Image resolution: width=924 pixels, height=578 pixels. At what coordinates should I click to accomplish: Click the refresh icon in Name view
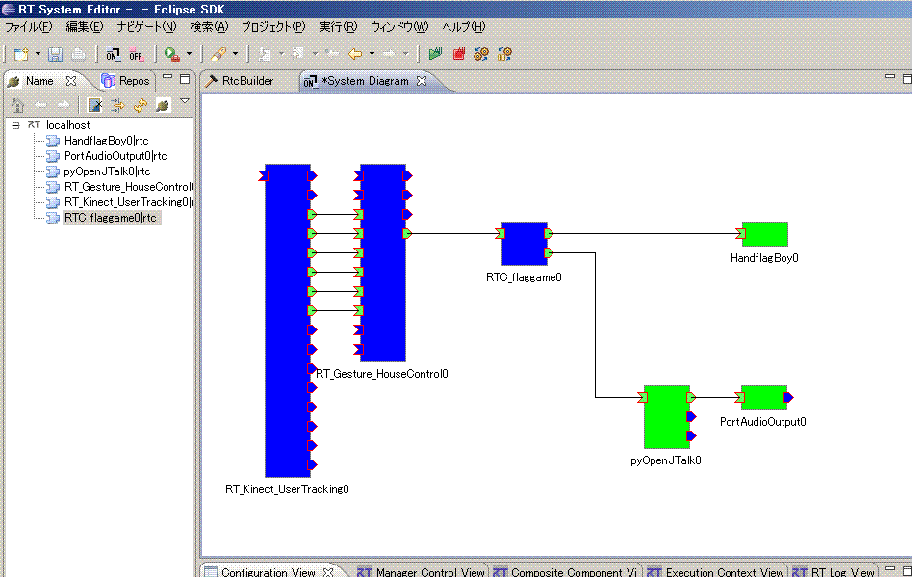(141, 105)
